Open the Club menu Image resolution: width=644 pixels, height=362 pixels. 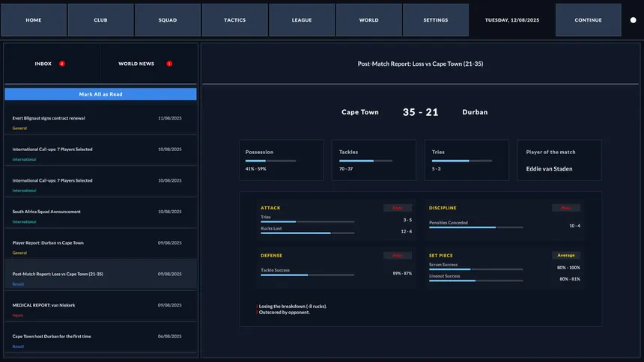click(x=100, y=20)
